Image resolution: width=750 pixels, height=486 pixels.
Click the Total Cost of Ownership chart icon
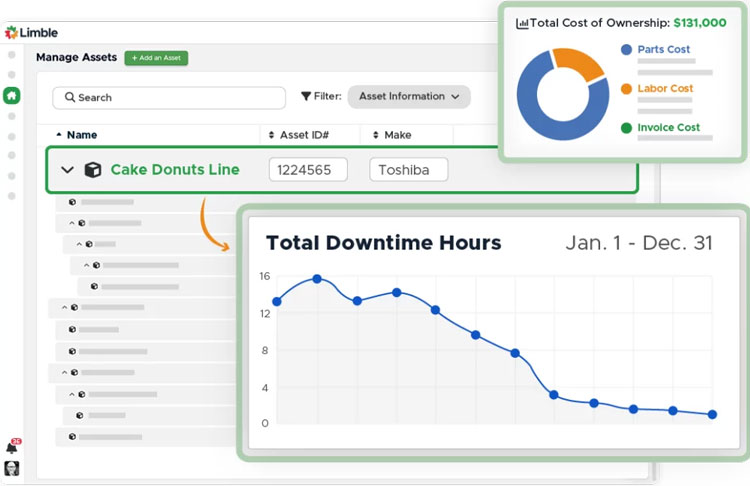click(522, 23)
